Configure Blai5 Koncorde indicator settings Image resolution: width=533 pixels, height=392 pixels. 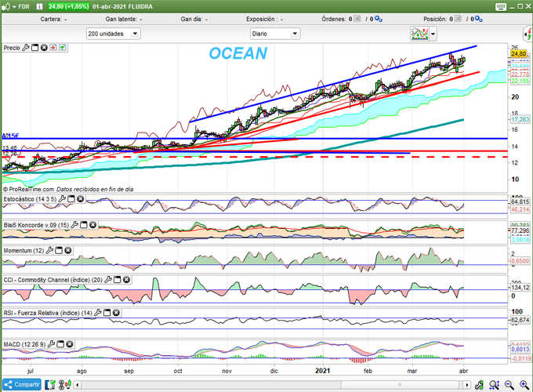pos(74,225)
